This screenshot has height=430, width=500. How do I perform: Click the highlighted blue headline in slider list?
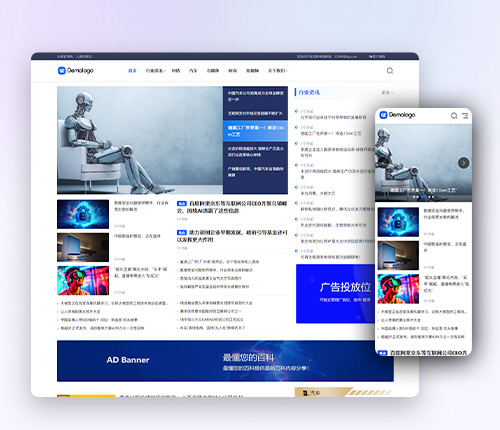pos(255,131)
